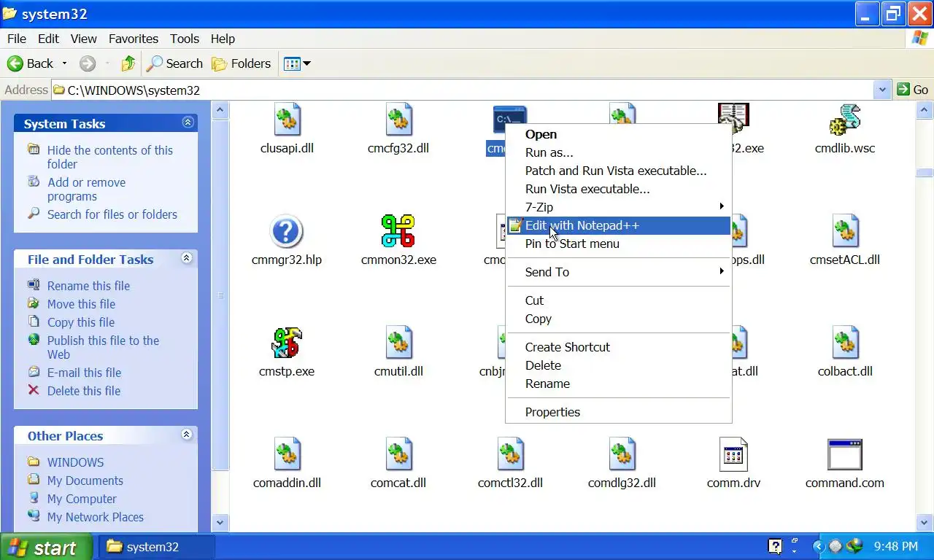This screenshot has height=560, width=934.
Task: Collapse the File and Folder Tasks panel
Action: 186,258
